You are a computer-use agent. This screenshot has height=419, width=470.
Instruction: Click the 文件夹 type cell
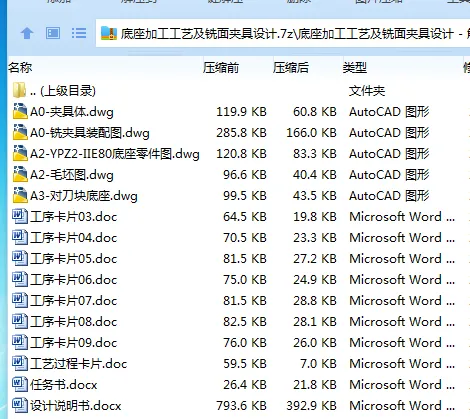(367, 91)
